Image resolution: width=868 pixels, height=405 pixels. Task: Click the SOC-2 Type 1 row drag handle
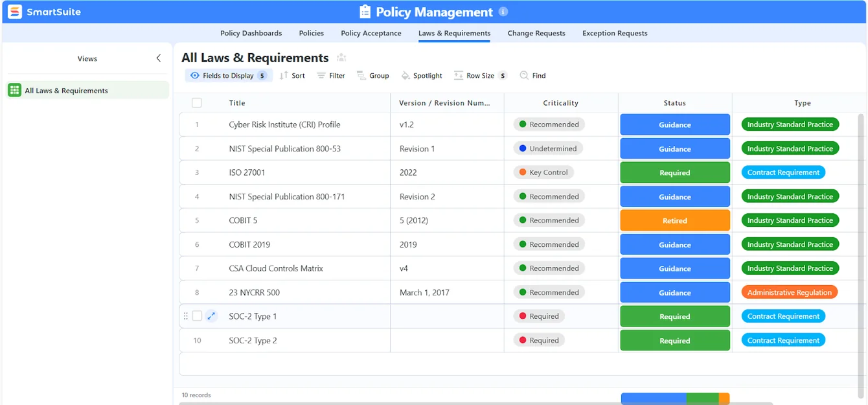pos(186,316)
